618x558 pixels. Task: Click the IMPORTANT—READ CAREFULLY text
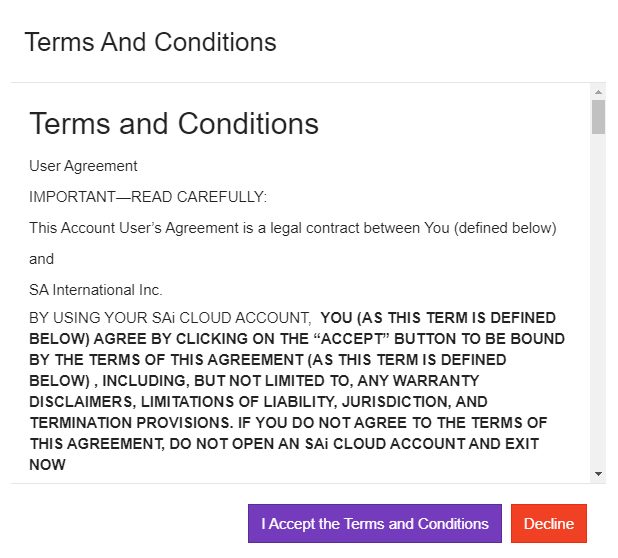(148, 197)
